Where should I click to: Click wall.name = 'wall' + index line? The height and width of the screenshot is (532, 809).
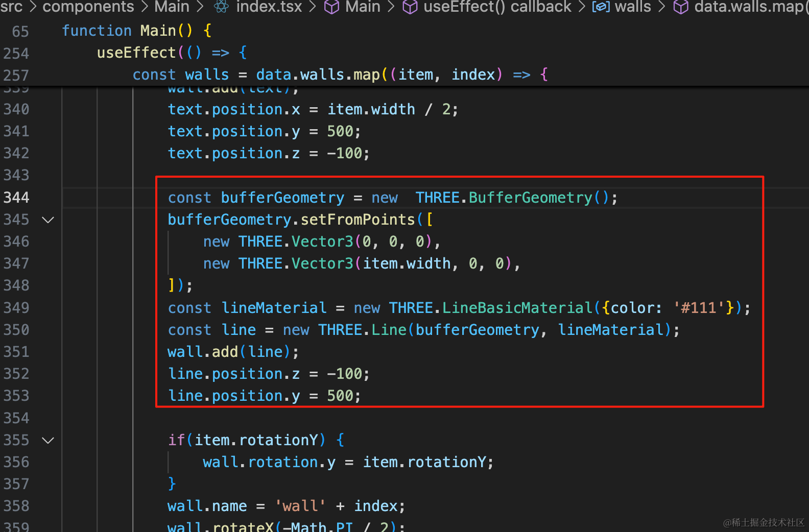click(x=287, y=506)
